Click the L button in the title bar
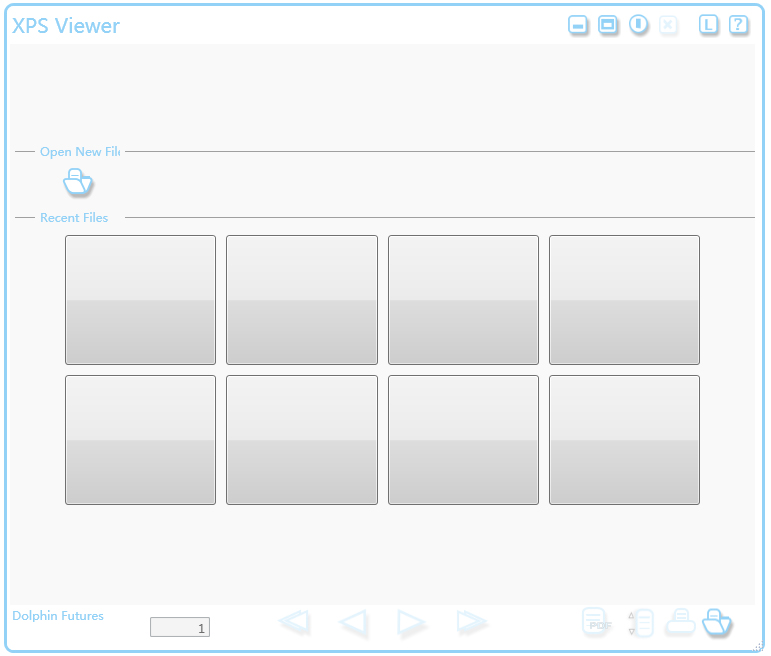771x656 pixels. tap(708, 25)
